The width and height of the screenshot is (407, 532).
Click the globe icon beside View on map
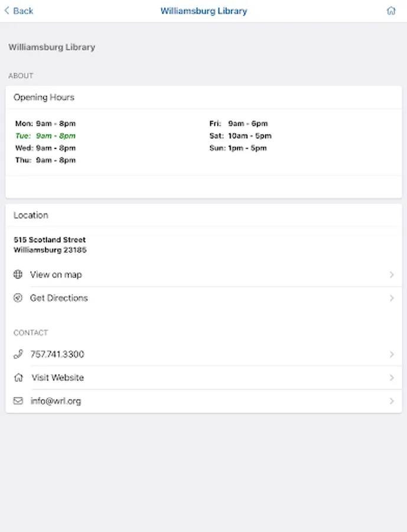[18, 274]
